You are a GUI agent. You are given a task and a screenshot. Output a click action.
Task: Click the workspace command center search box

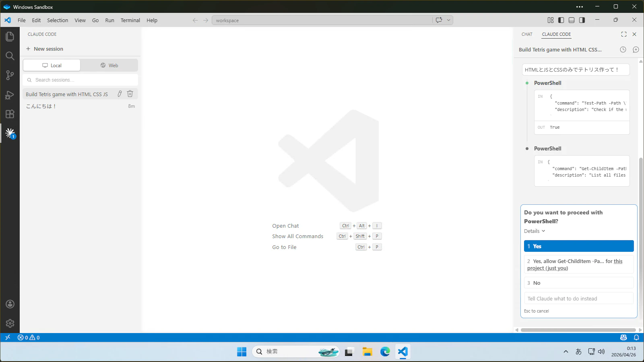[322, 20]
